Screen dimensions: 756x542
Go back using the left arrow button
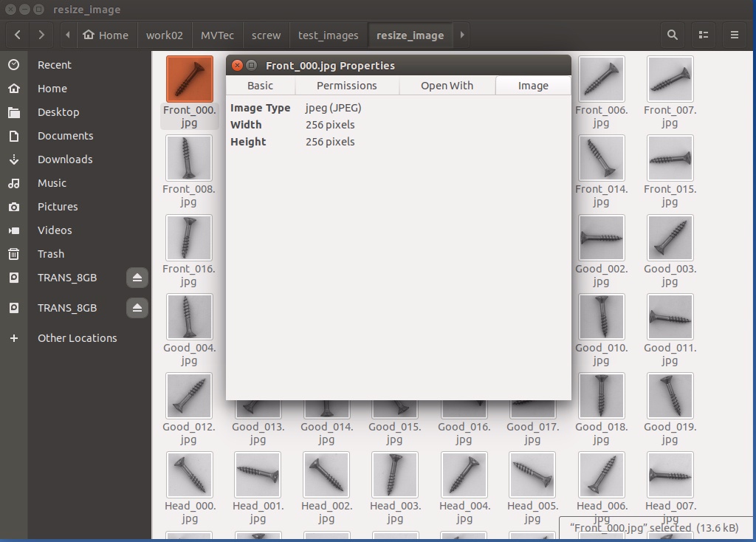(18, 35)
